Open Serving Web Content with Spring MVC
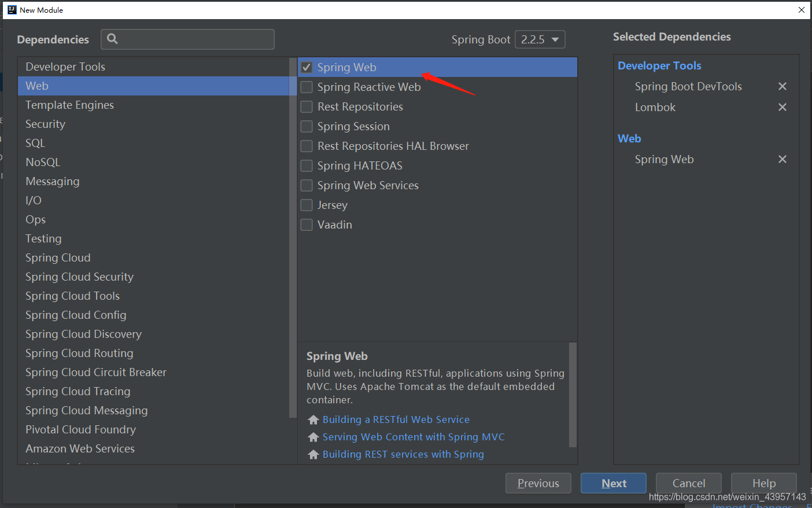Screen dimensions: 812x508 click(x=414, y=437)
